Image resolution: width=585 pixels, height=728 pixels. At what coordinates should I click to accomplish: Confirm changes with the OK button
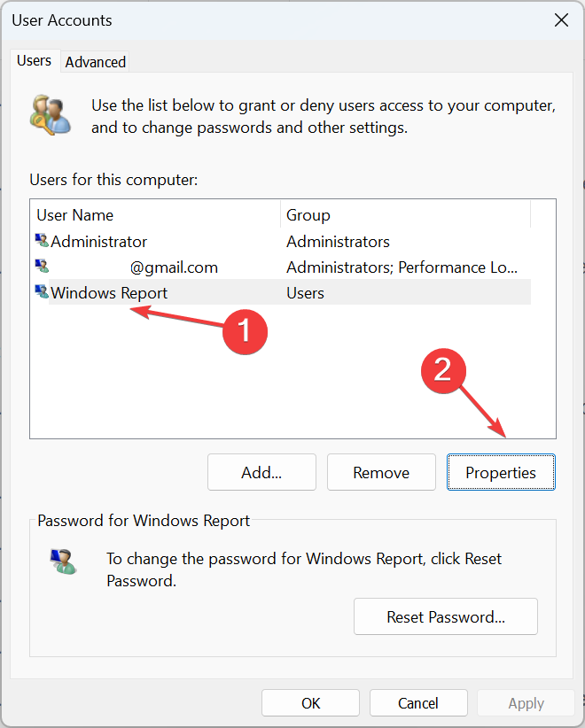click(x=310, y=702)
